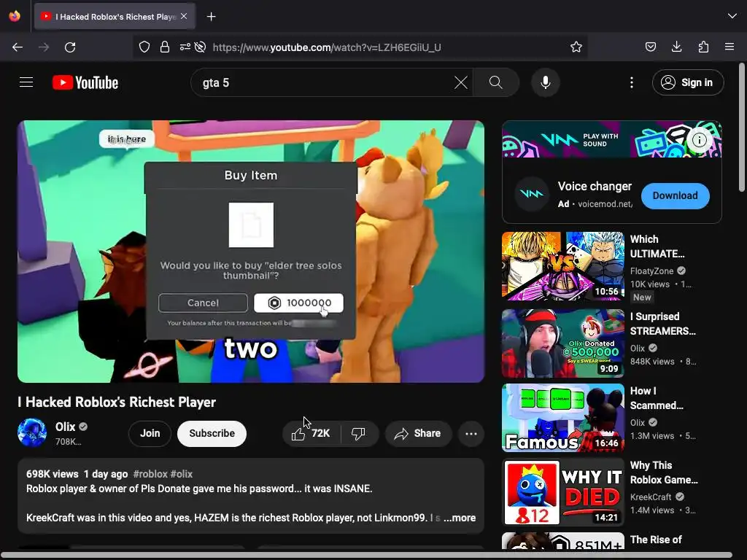Open the 'The Rise of' video title
The width and height of the screenshot is (747, 560).
point(656,540)
